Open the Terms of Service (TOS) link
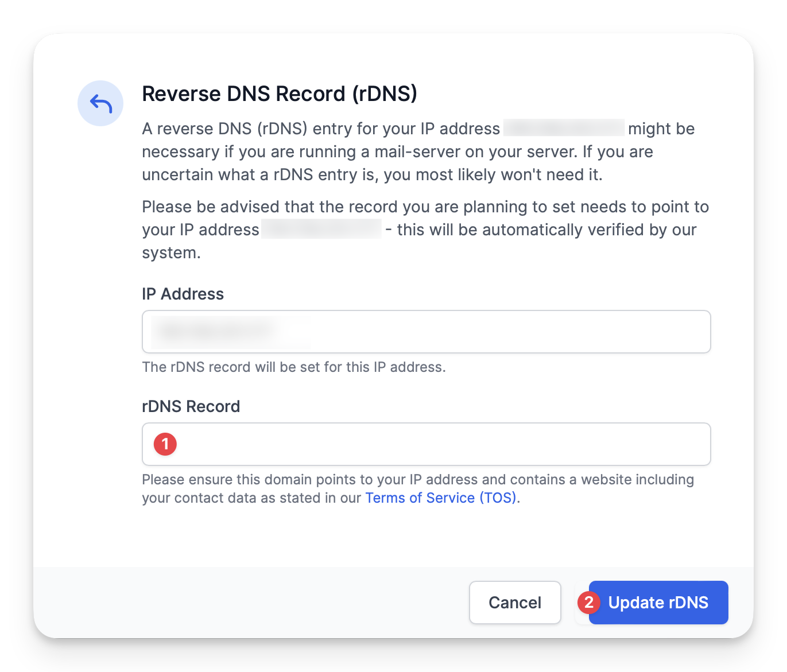 (440, 498)
